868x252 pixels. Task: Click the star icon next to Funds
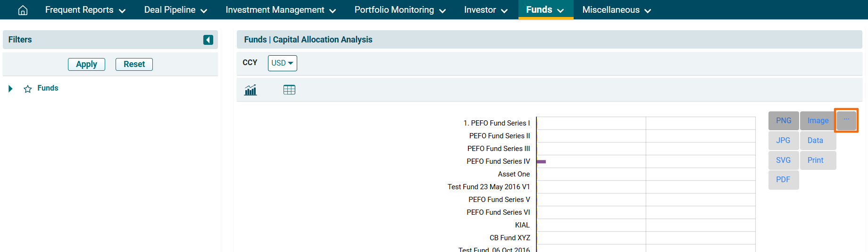point(28,89)
